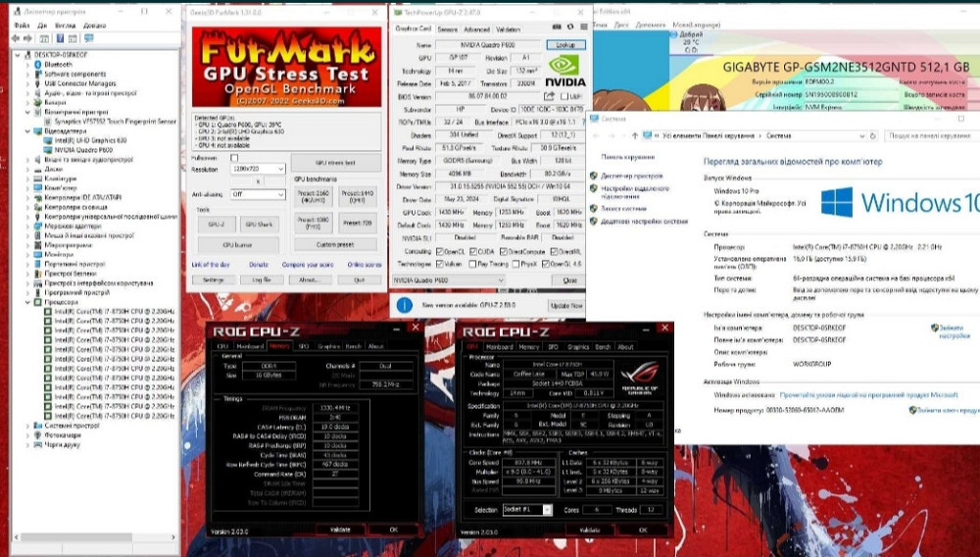Click the Lookup button in GPU-Z

tap(565, 45)
